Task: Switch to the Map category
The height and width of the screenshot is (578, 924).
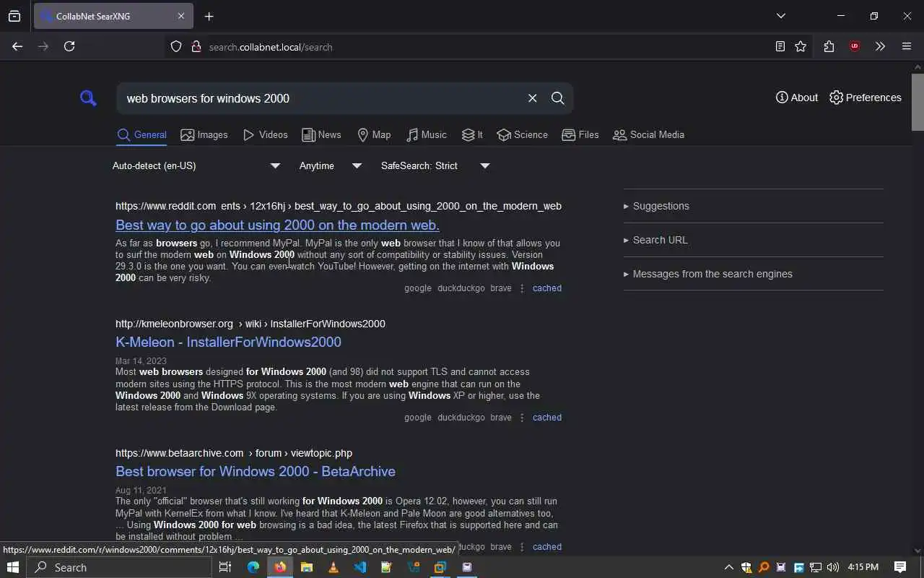Action: 374,134
